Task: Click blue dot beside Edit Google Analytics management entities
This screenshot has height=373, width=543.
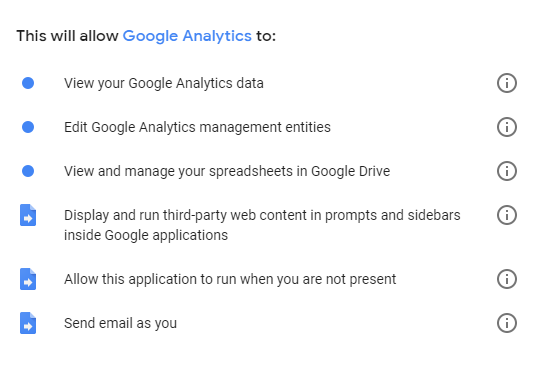Action: [x=28, y=127]
